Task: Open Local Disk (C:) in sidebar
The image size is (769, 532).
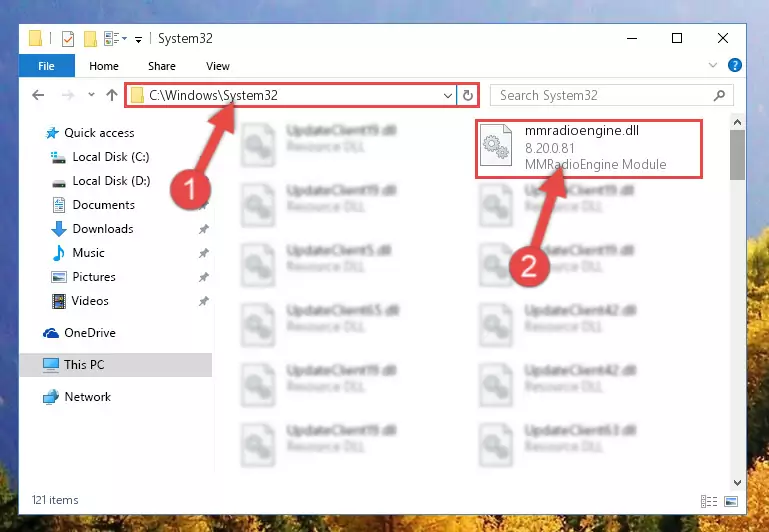Action: coord(111,157)
